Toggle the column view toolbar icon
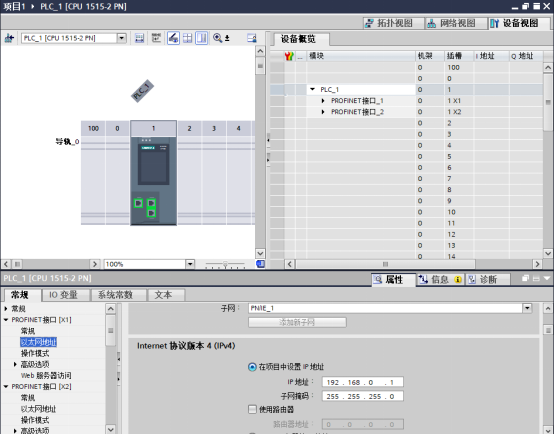 coord(202,38)
